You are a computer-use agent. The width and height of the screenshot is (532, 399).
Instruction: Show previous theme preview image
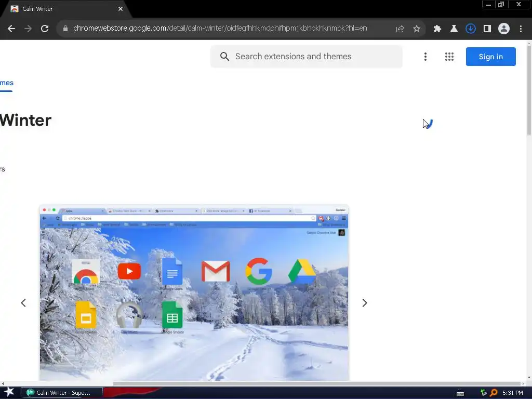click(x=23, y=303)
